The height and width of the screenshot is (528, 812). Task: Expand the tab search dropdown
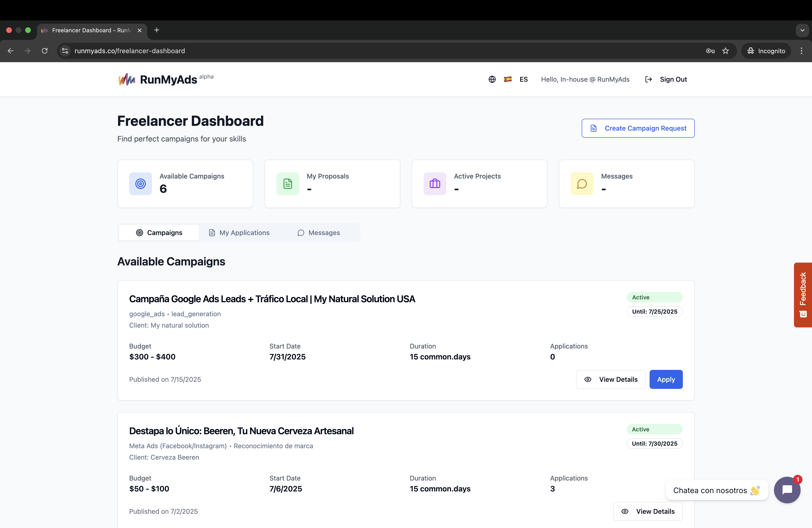pos(802,30)
